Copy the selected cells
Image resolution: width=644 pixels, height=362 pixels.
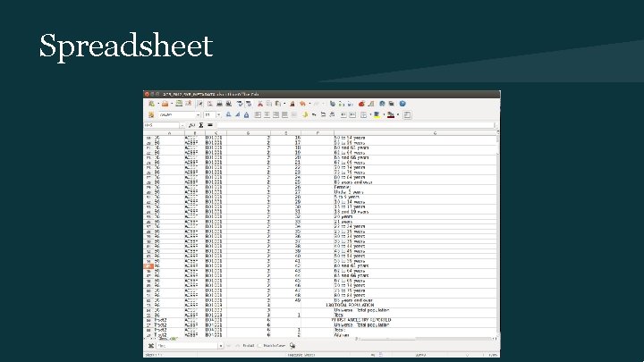(x=269, y=104)
